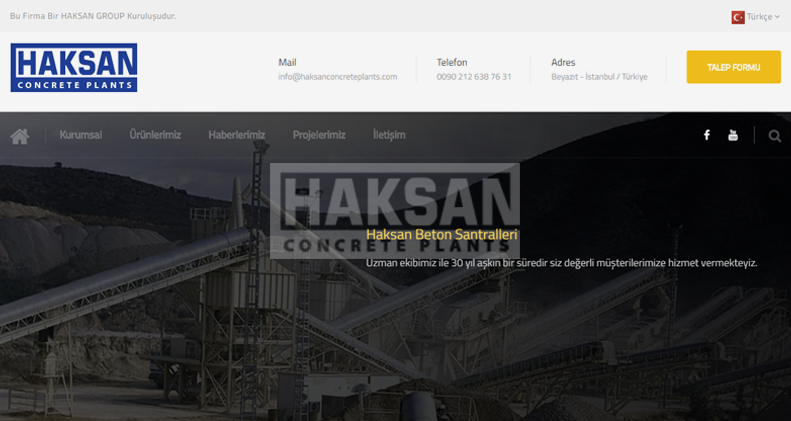The image size is (791, 421).
Task: Open the Ürünlerimiz menu
Action: tap(155, 135)
